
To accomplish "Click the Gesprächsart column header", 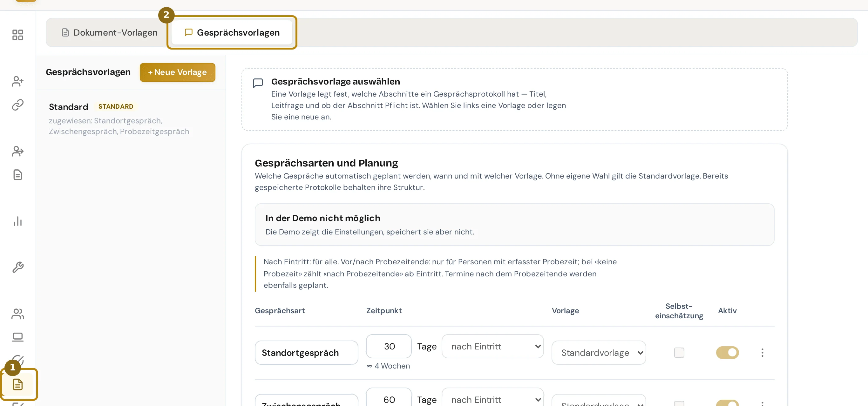I will coord(280,311).
